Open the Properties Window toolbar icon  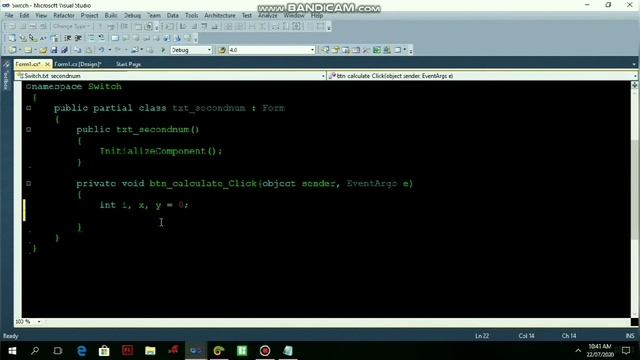[336, 50]
